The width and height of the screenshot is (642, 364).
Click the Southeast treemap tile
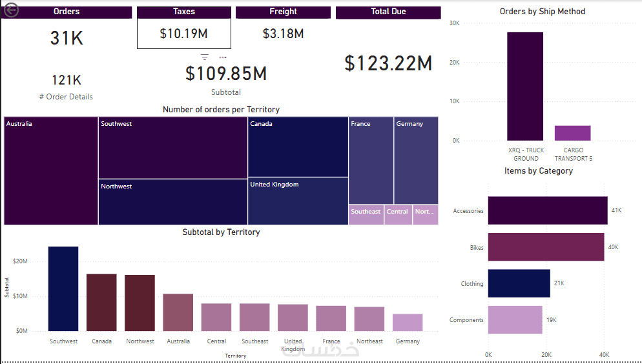point(366,215)
